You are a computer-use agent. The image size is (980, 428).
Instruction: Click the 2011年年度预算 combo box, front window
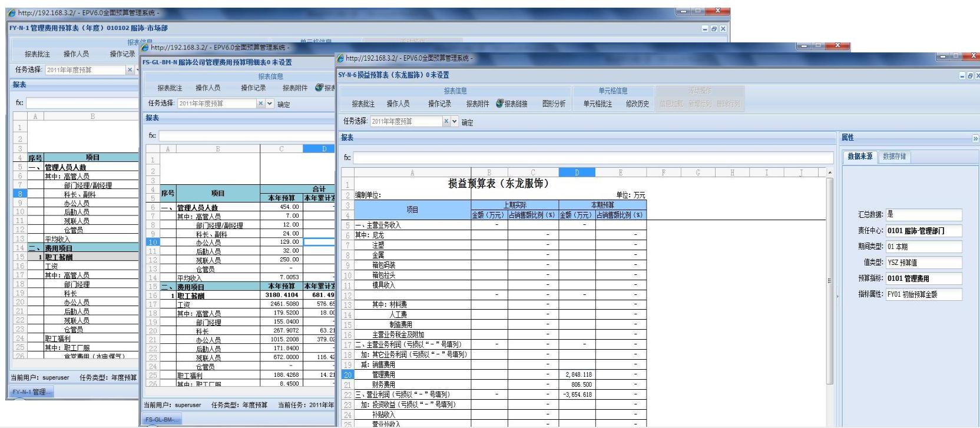tap(406, 121)
